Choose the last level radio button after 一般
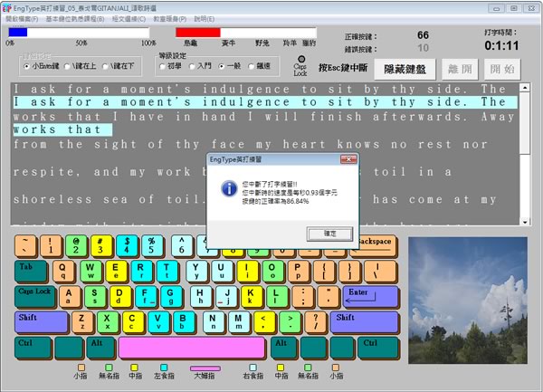This screenshot has height=392, width=543. [260, 66]
